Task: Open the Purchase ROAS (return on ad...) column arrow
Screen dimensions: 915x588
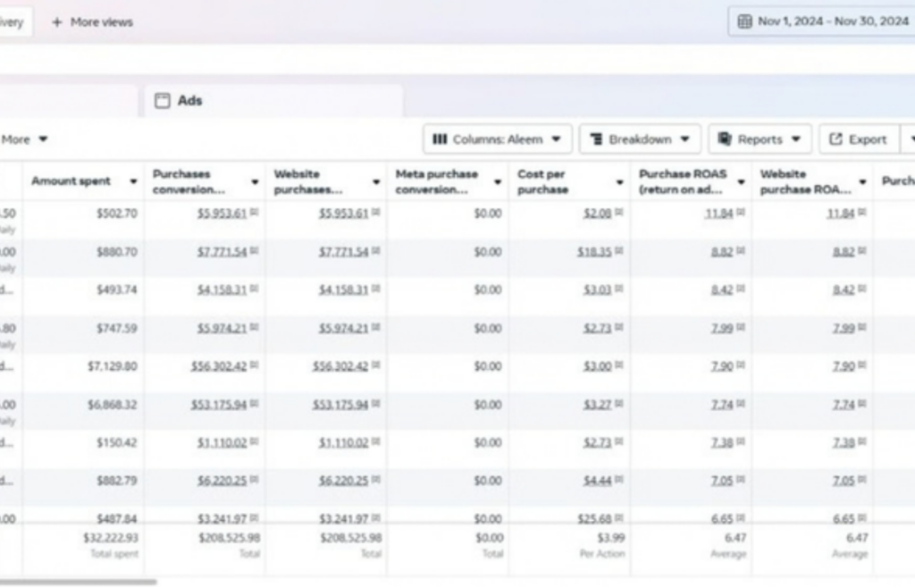Action: coord(741,182)
